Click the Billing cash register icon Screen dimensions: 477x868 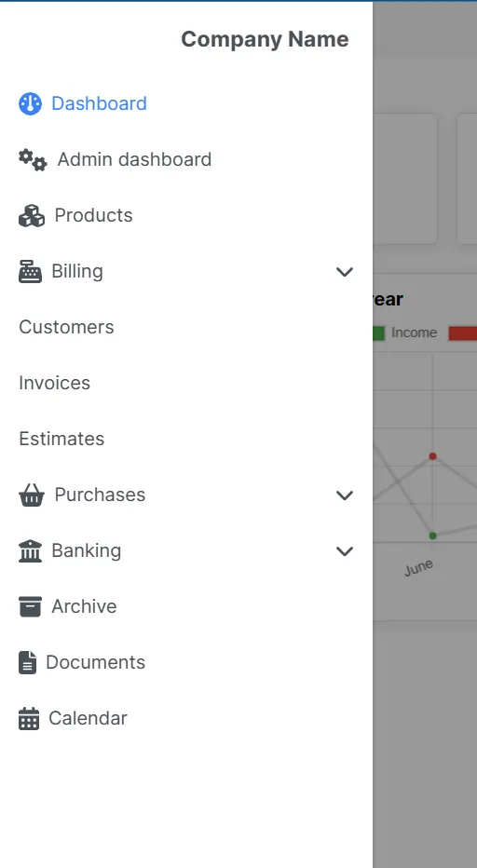coord(30,272)
